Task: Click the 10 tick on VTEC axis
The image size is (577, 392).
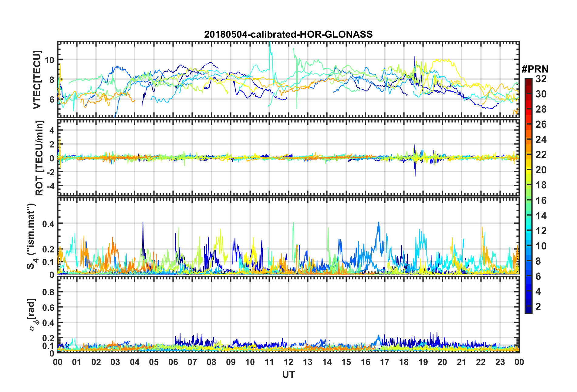Action: (x=49, y=60)
